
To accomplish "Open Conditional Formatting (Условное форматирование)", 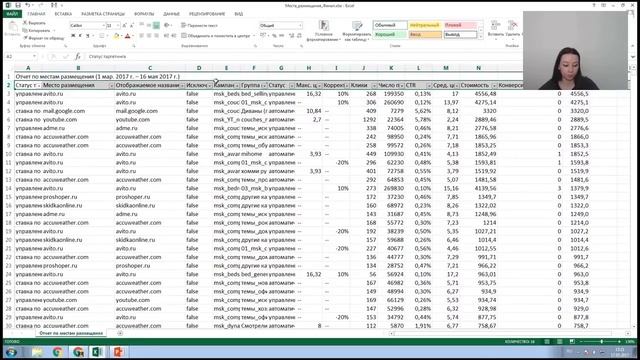I will pyautogui.click(x=324, y=31).
